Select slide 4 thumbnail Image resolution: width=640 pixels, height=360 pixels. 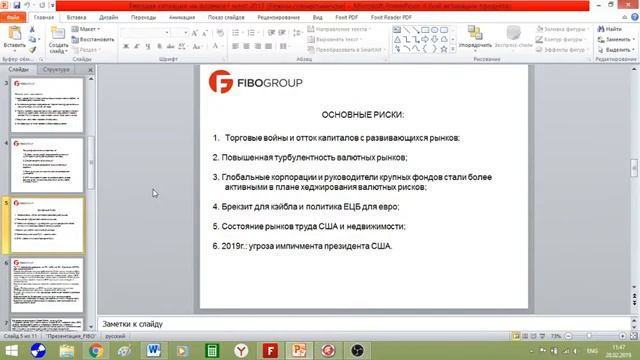47,165
